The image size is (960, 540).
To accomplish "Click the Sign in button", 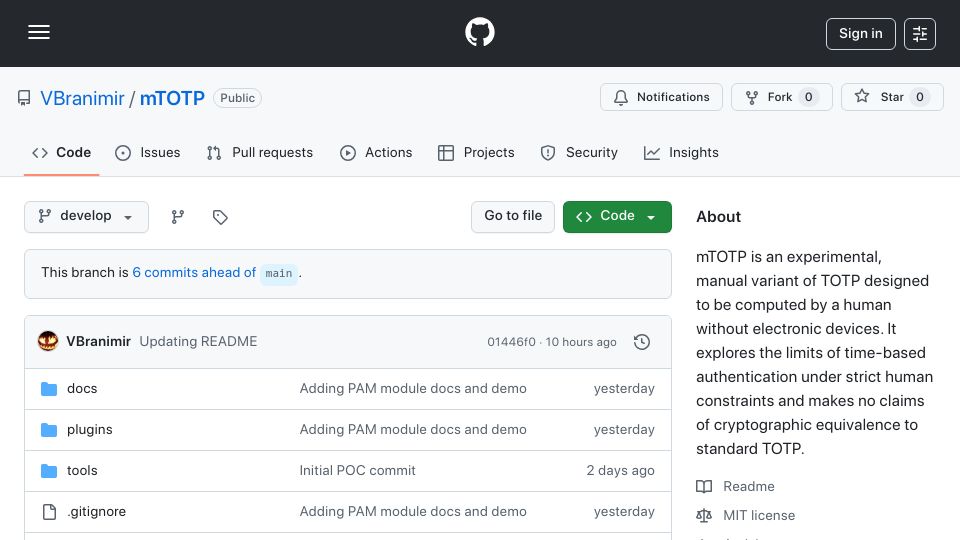I will click(x=860, y=34).
